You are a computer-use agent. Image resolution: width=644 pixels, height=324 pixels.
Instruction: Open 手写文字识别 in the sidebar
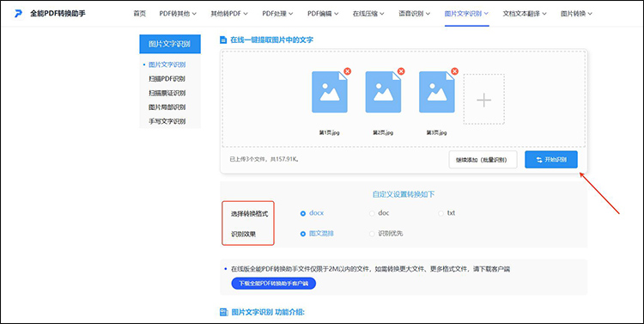tap(167, 121)
